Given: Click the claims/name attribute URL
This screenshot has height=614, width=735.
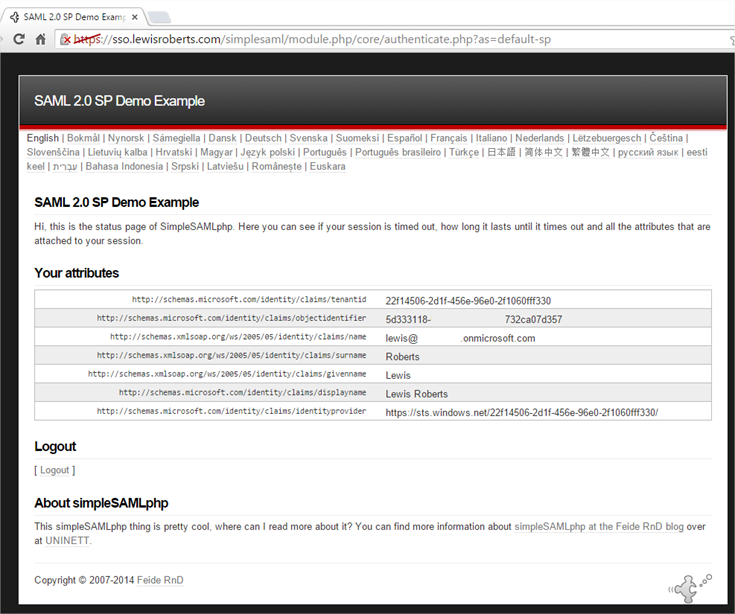Looking at the screenshot, I should coord(238,337).
